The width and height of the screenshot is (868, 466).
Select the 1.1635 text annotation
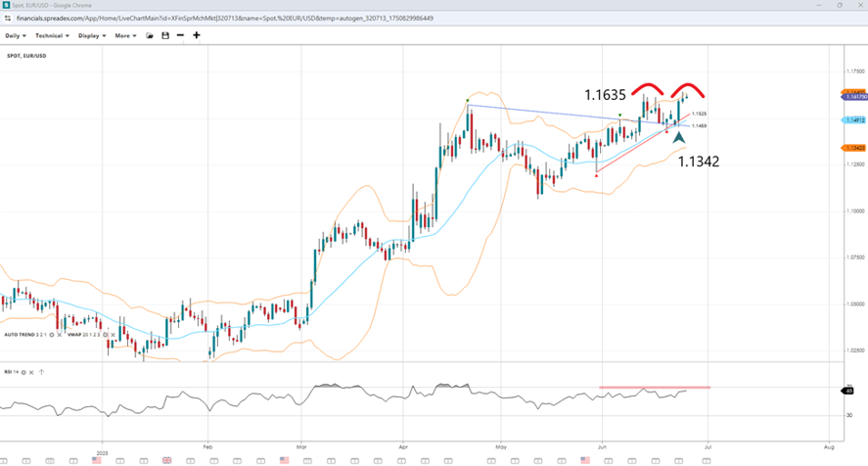pos(606,95)
